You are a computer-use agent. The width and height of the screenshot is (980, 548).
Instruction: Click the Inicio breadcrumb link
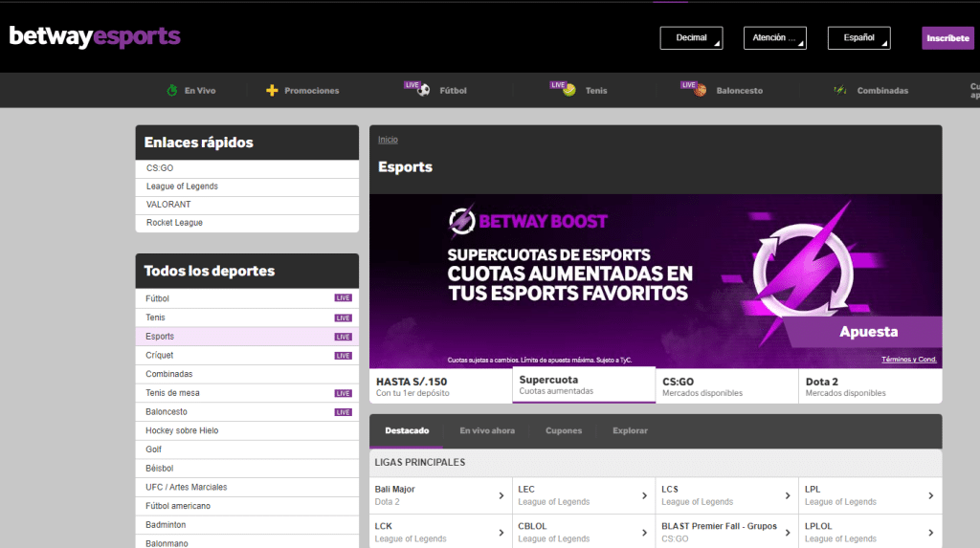pyautogui.click(x=388, y=140)
